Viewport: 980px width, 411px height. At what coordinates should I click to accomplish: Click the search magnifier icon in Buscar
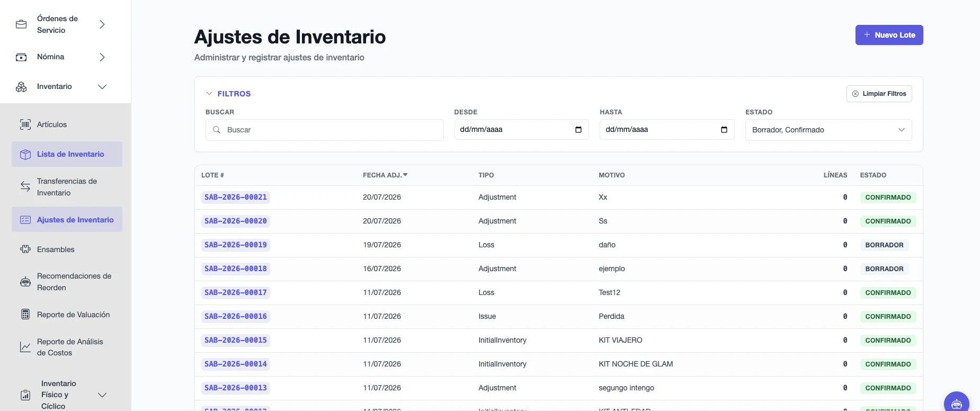(217, 130)
